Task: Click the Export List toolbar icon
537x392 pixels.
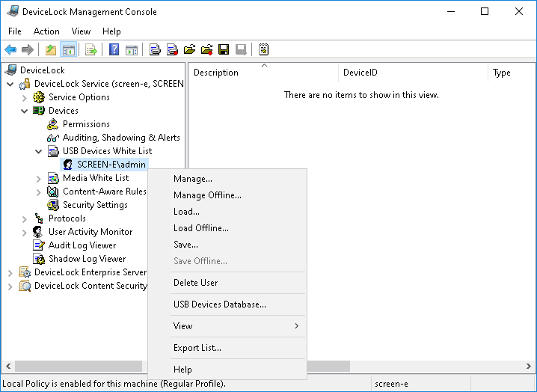Action: (91, 50)
